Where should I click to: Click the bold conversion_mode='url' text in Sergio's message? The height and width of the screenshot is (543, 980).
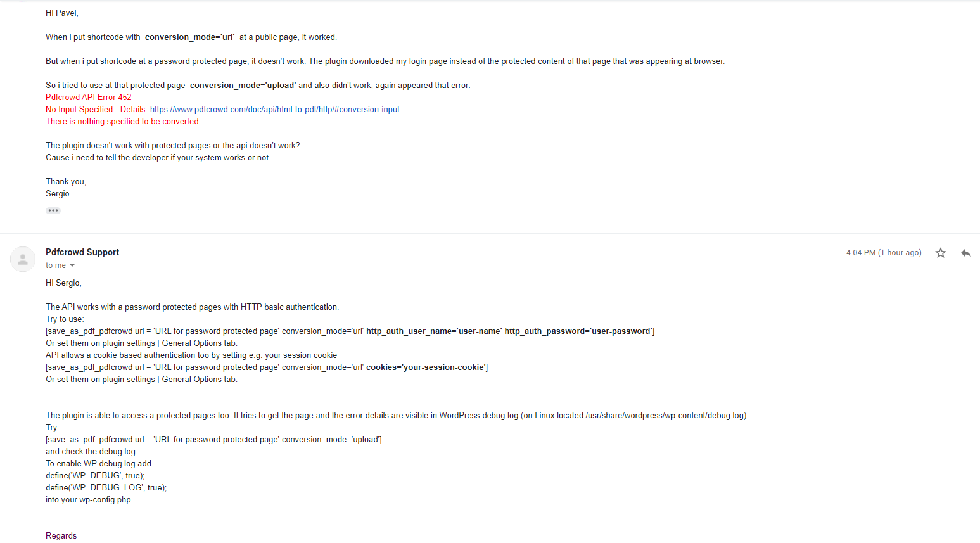189,37
